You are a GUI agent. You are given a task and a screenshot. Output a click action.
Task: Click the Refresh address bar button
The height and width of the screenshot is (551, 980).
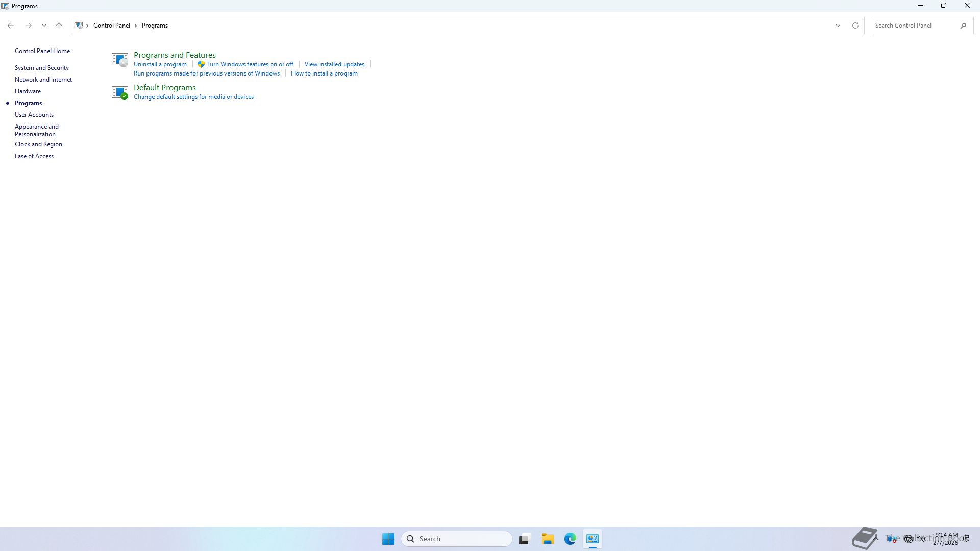(855, 26)
